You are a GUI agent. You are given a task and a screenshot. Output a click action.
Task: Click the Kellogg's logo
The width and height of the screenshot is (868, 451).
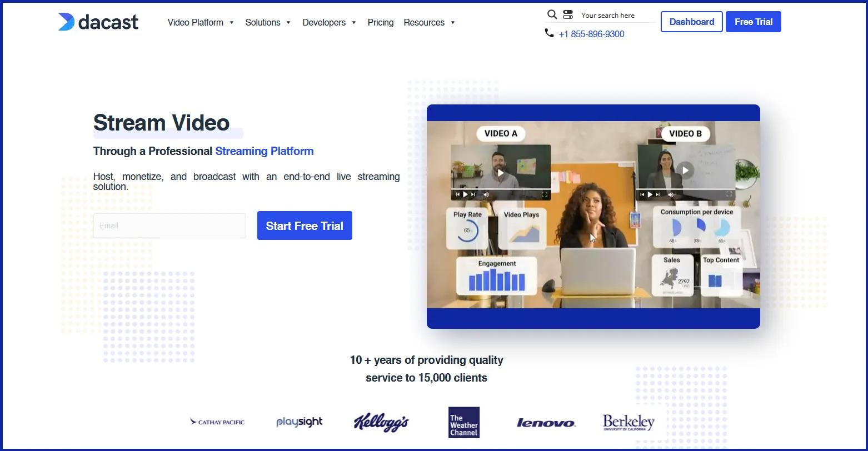coord(381,422)
